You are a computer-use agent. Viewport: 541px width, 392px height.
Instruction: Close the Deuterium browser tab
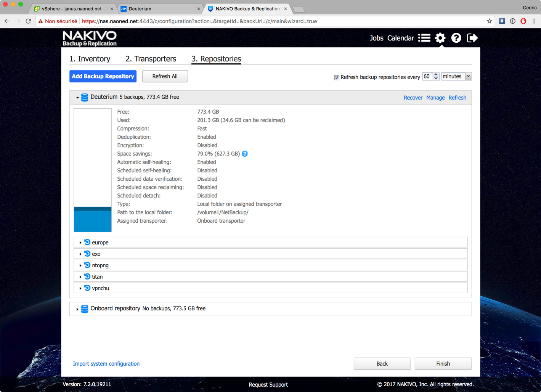[x=199, y=9]
